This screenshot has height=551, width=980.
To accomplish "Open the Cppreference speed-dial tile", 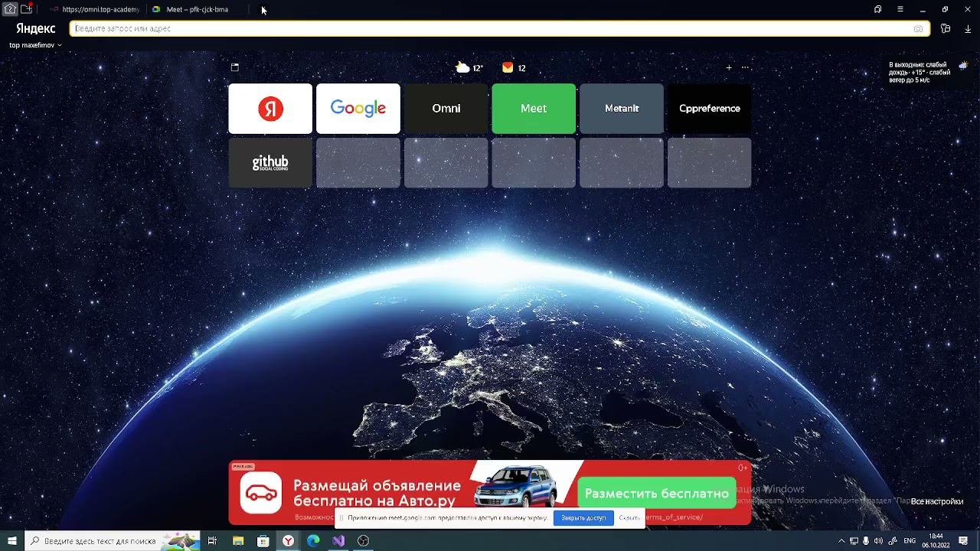I will [x=710, y=109].
